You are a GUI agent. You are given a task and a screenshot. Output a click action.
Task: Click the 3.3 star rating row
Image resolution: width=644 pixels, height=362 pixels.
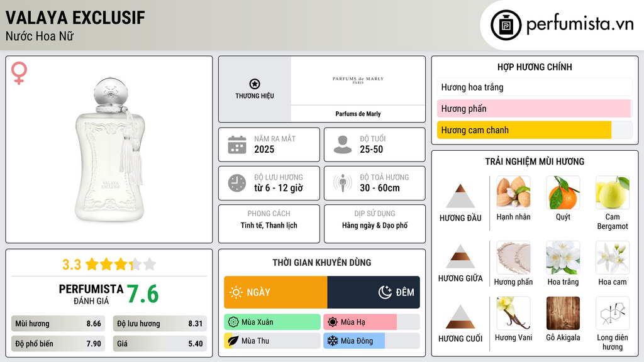coord(109,264)
